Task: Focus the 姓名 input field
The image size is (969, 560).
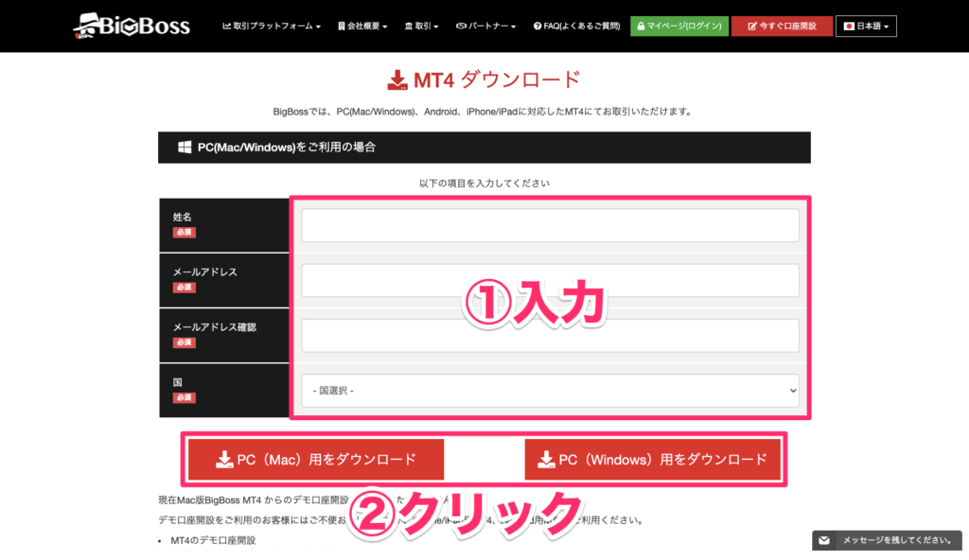Action: pyautogui.click(x=550, y=225)
